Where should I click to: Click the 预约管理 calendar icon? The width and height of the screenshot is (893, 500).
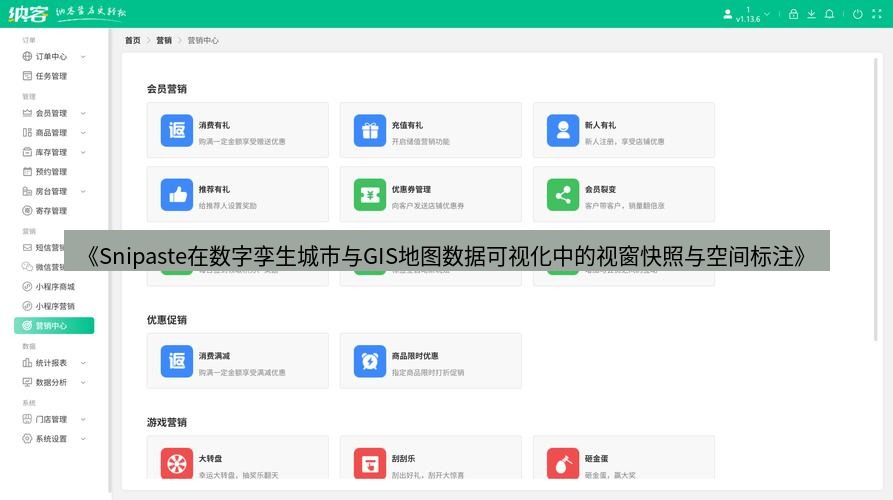click(x=27, y=171)
